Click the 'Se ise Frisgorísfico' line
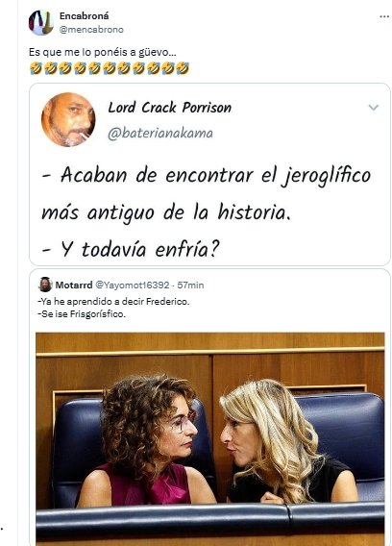The width and height of the screenshot is (392, 546). pyautogui.click(x=82, y=314)
